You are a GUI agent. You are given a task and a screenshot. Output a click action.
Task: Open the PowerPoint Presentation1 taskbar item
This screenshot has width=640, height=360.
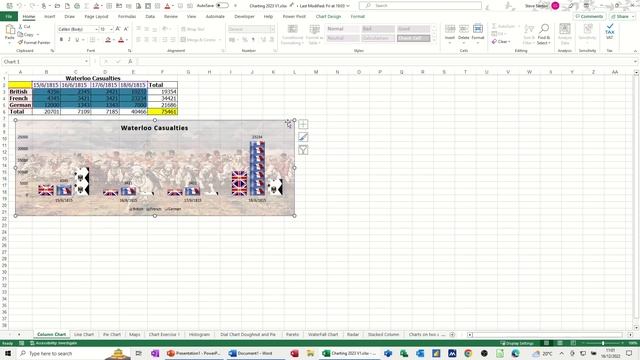(194, 353)
